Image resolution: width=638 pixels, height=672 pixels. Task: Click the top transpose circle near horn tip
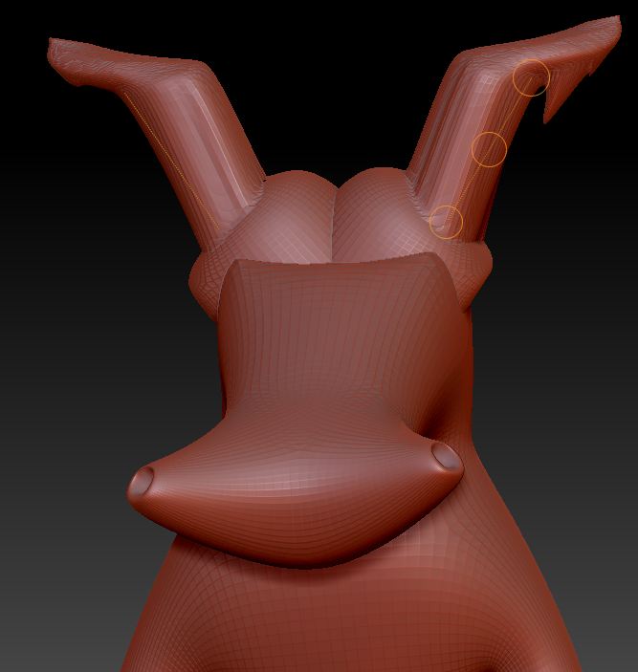tap(531, 77)
